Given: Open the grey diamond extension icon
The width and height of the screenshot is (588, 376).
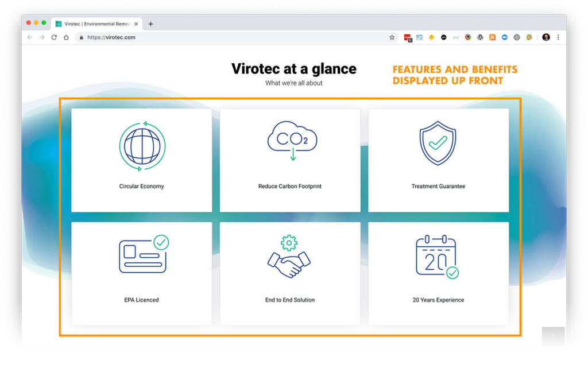Looking at the screenshot, I should pyautogui.click(x=517, y=37).
